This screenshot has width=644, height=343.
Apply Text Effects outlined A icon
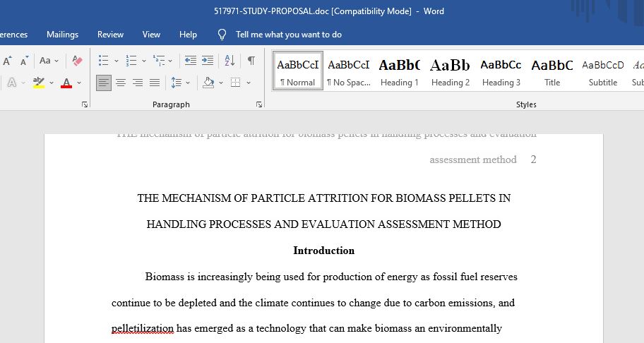point(12,83)
